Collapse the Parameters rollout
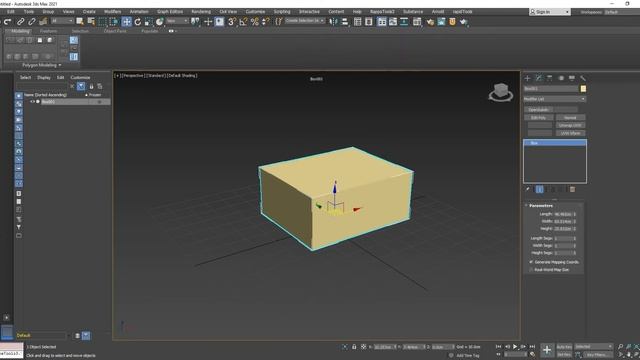The image size is (640, 360). (x=540, y=206)
